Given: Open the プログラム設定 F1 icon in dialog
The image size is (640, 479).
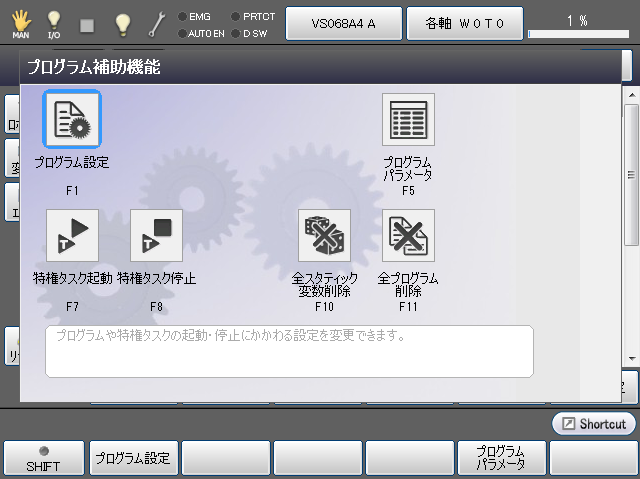Looking at the screenshot, I should click(x=71, y=120).
